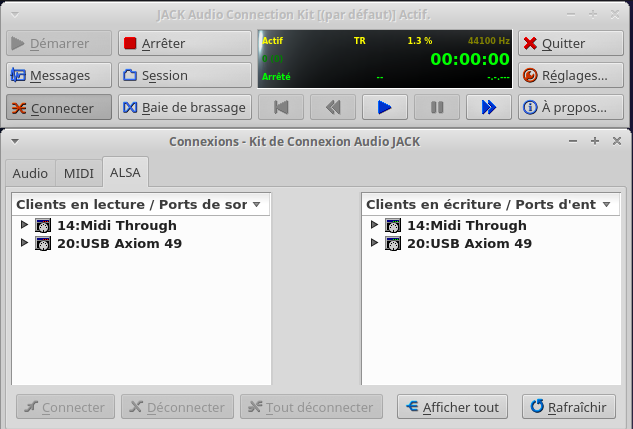The height and width of the screenshot is (429, 633).
Task: Open the Session menu button
Action: (x=185, y=75)
